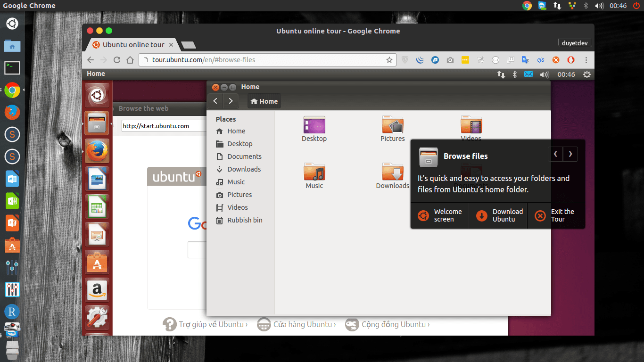644x362 pixels.
Task: Select the Music folder icon
Action: [x=314, y=172]
